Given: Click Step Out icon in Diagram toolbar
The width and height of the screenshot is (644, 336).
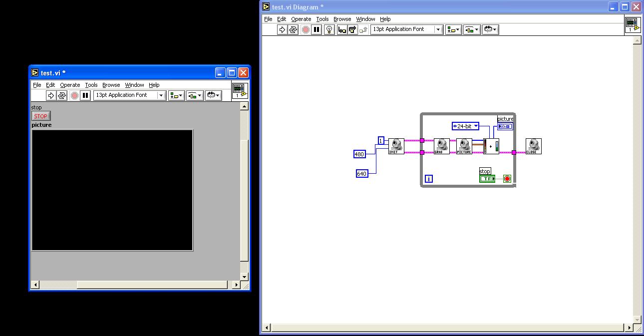Looking at the screenshot, I should [x=363, y=29].
